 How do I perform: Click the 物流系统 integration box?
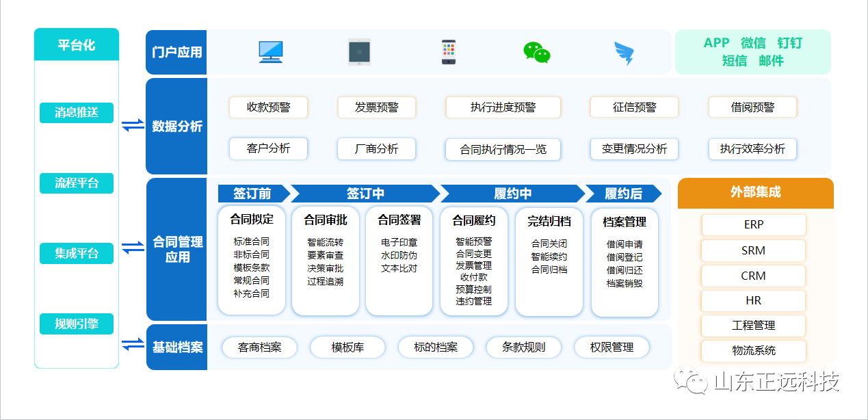point(753,351)
